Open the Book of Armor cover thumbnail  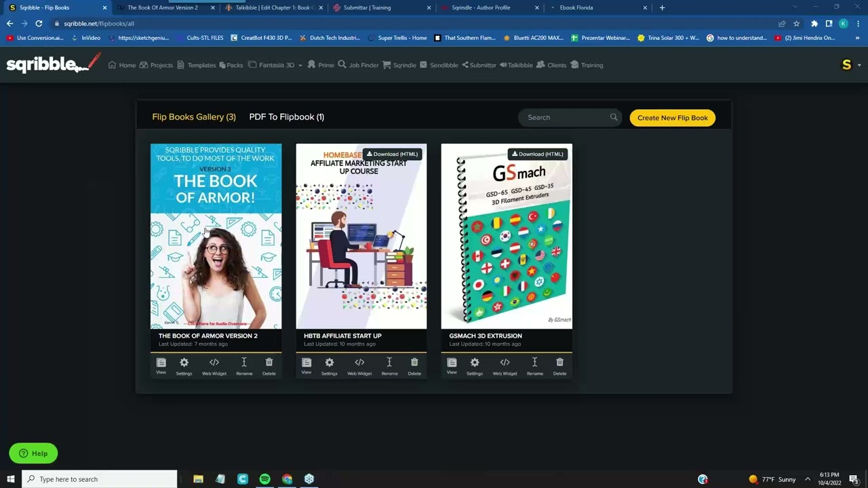[x=216, y=236]
